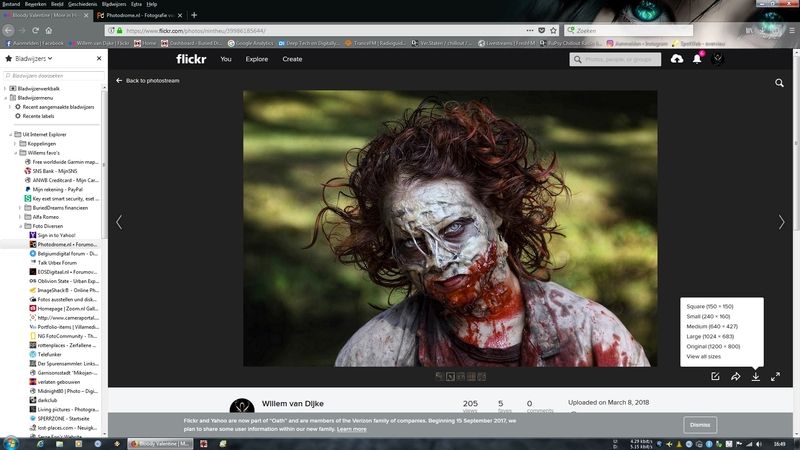Open Talk Urbex Forum bookmark
The width and height of the screenshot is (800, 450).
point(53,263)
